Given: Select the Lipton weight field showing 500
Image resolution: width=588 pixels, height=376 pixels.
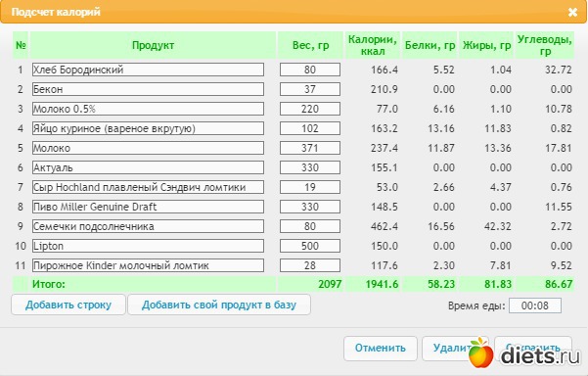Looking at the screenshot, I should coord(310,246).
